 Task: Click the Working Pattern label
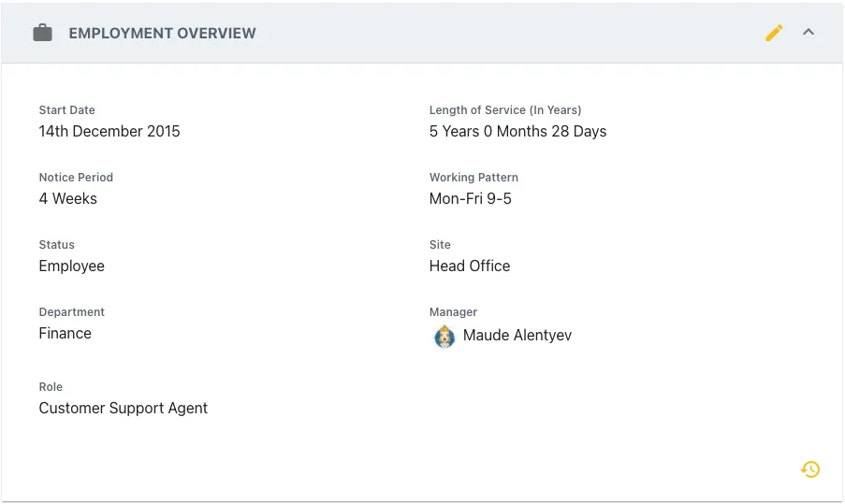pyautogui.click(x=473, y=178)
